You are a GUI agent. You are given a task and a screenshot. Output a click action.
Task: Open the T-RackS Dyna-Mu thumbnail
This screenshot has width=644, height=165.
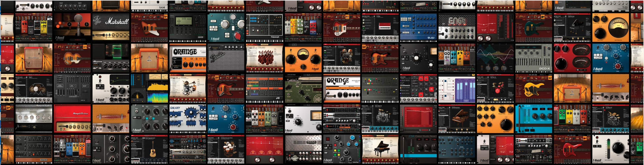[x=149, y=119]
